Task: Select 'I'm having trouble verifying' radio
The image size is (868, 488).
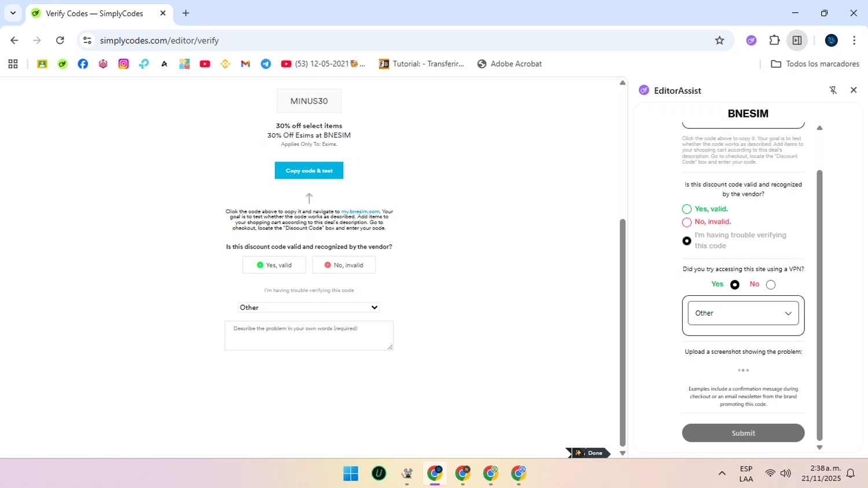Action: pos(687,241)
